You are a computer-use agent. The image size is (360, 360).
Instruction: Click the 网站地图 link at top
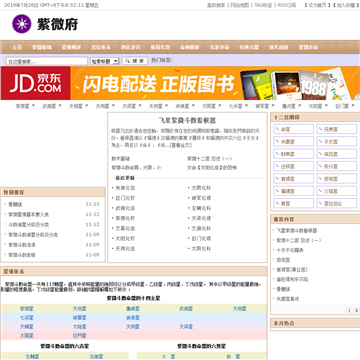(240, 5)
